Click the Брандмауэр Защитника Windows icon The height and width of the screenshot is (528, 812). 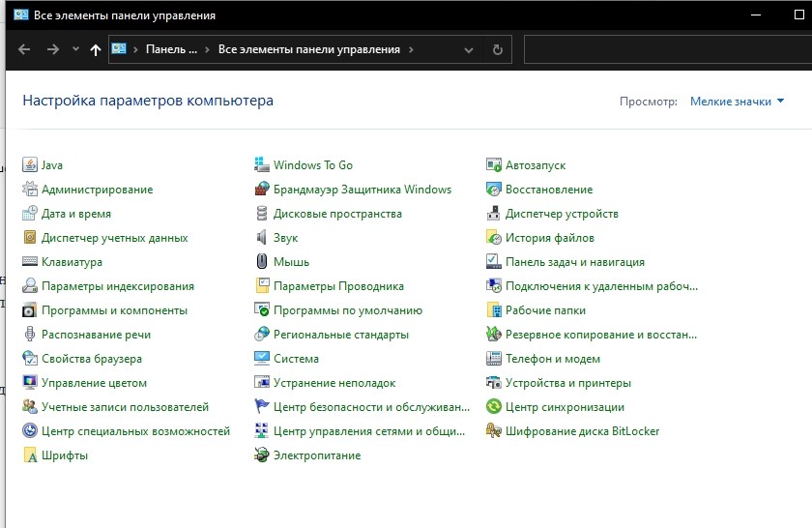(262, 190)
